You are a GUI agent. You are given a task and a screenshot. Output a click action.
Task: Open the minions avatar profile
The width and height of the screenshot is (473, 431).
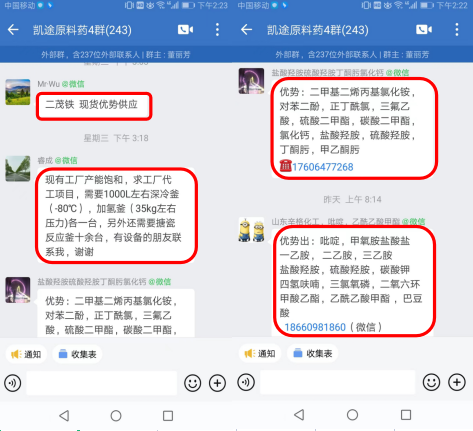pyautogui.click(x=251, y=230)
